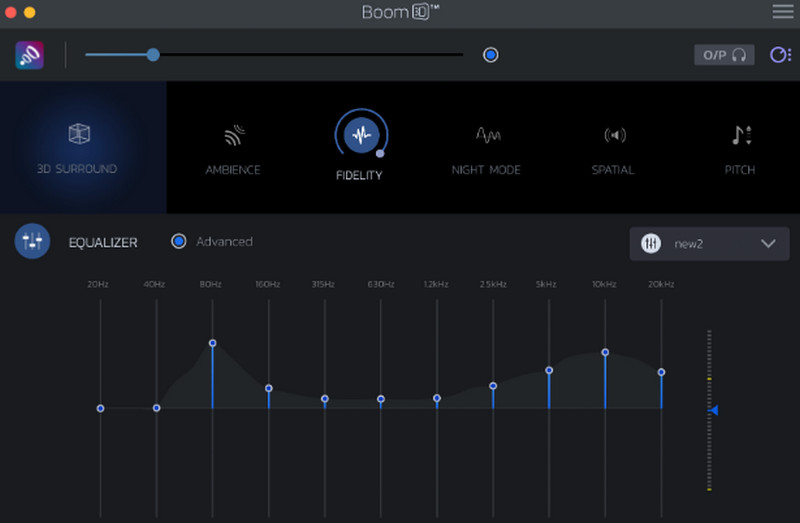Click the EQUALIZER label
This screenshot has width=800, height=523.
[x=103, y=242]
